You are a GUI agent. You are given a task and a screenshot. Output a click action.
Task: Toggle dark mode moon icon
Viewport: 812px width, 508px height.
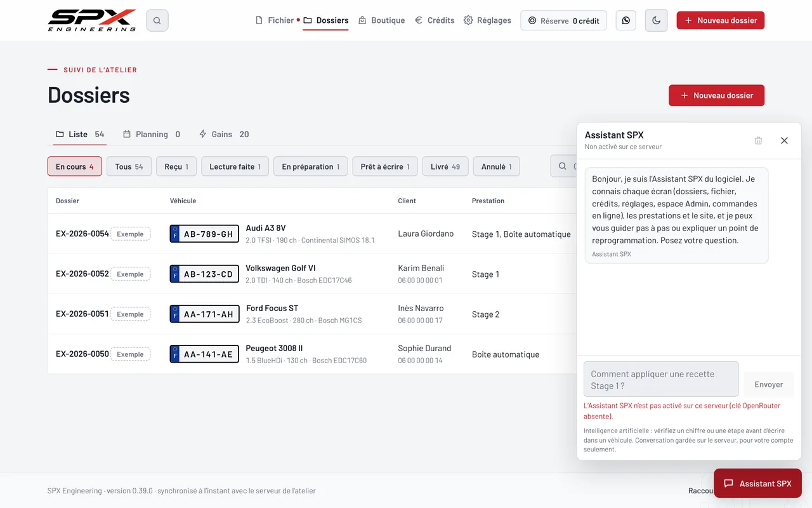pos(656,20)
